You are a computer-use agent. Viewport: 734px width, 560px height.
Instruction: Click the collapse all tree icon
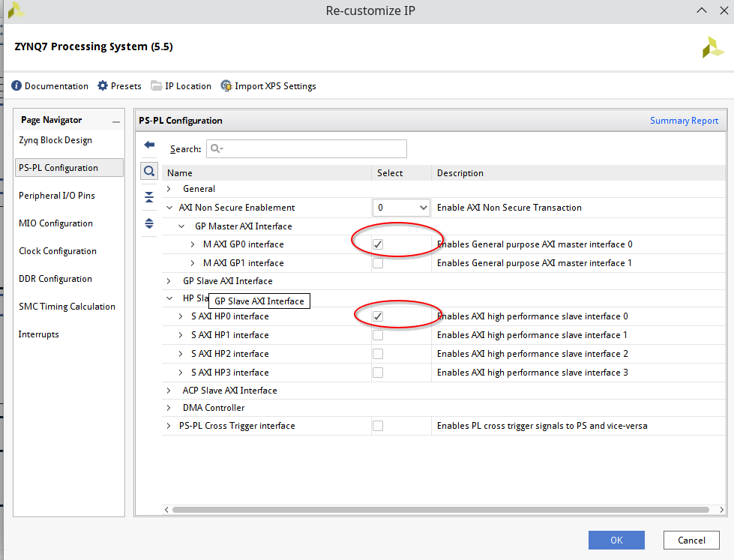click(149, 197)
